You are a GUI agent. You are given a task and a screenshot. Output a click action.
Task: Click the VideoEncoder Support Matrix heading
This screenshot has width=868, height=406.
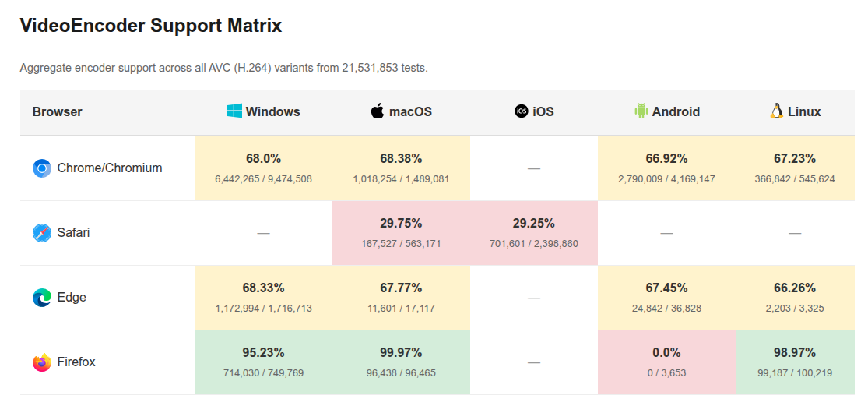(150, 26)
